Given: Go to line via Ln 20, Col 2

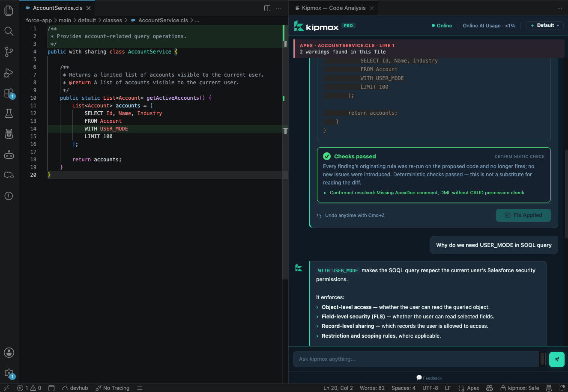Looking at the screenshot, I should (338, 388).
